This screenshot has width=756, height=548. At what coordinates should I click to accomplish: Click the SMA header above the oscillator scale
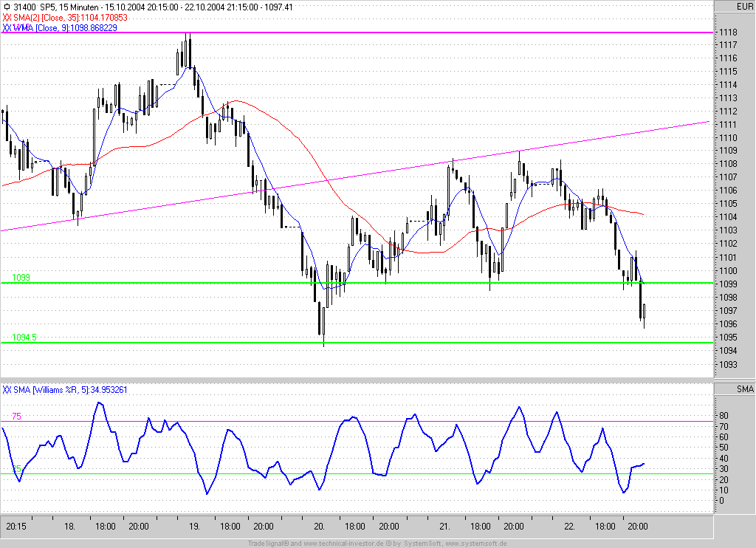745,388
